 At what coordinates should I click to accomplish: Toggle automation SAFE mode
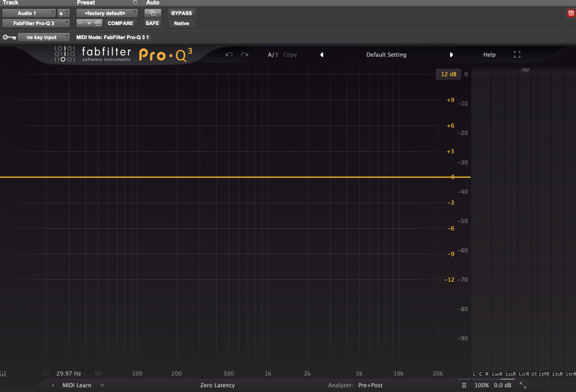(x=153, y=23)
